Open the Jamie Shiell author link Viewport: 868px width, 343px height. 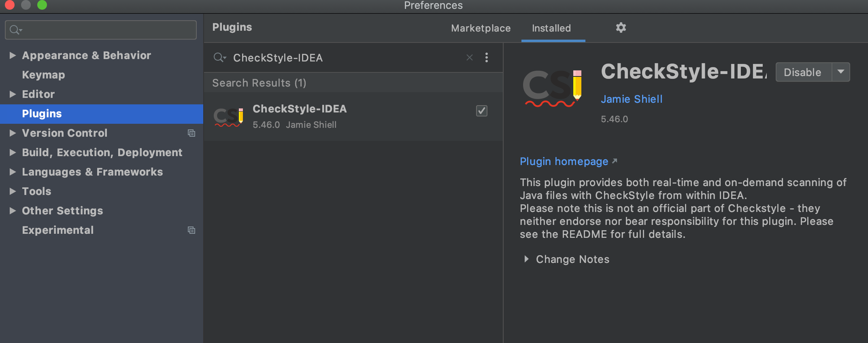click(x=632, y=99)
